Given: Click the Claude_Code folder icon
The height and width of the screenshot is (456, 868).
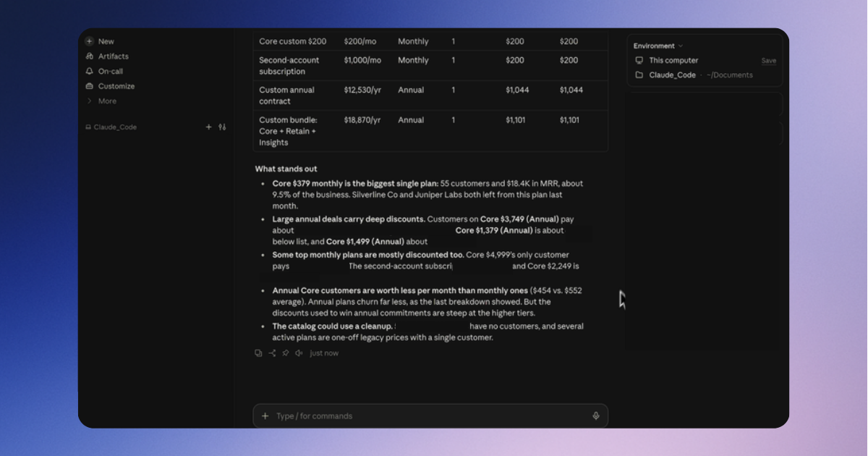Looking at the screenshot, I should [x=639, y=75].
